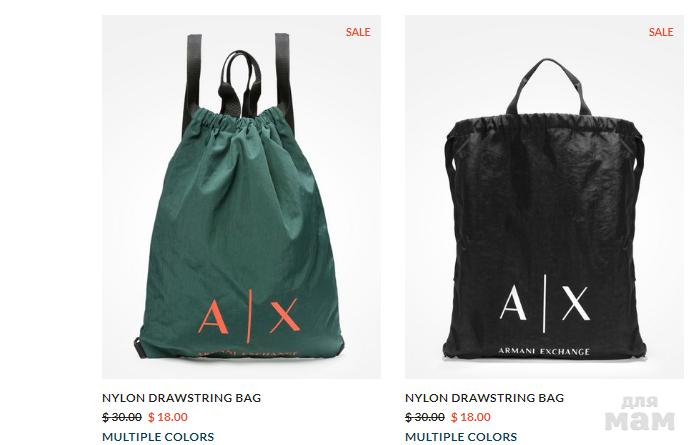Click the SALE label on black bag
Viewport: 690px width, 445px height.
coord(661,32)
